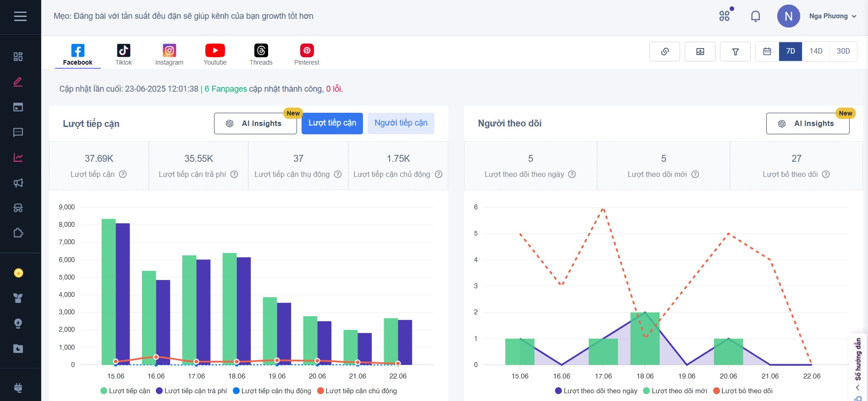Switch to the Pinterest tab
The width and height of the screenshot is (868, 401).
tap(307, 55)
